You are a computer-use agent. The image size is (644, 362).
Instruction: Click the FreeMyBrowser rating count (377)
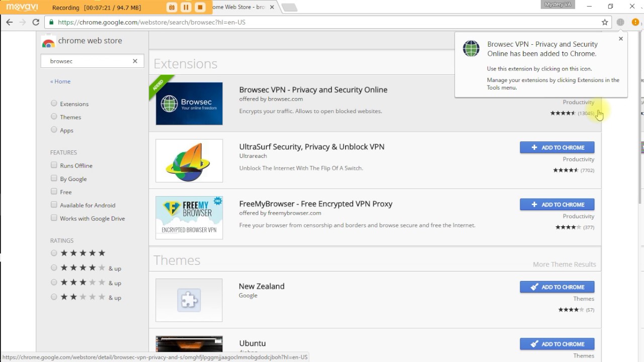[x=589, y=227]
